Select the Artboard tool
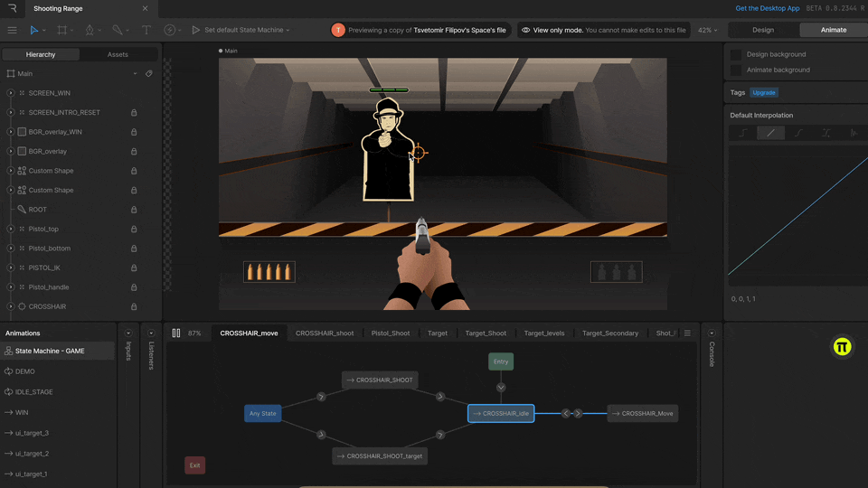This screenshot has height=488, width=868. 61,30
